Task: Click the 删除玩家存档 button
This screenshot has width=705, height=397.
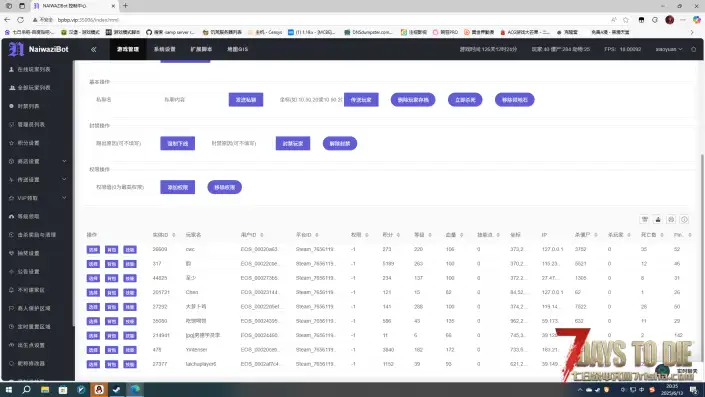Action: tap(413, 100)
